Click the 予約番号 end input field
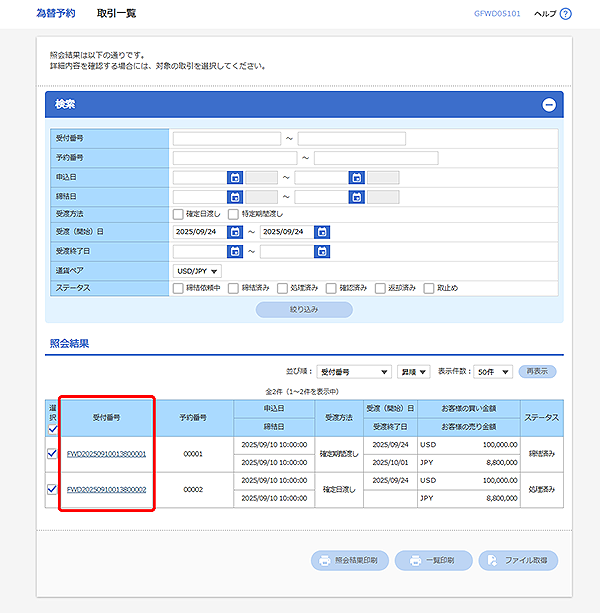This screenshot has height=613, width=600. tap(376, 158)
